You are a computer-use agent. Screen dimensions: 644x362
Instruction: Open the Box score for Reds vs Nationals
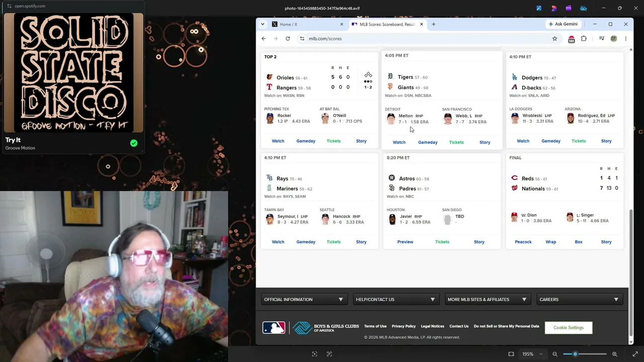579,242
